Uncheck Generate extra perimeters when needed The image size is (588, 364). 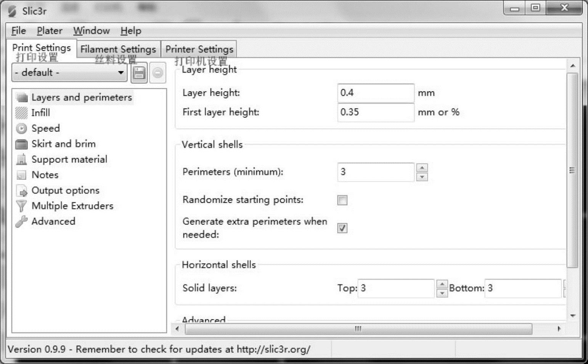coord(342,228)
